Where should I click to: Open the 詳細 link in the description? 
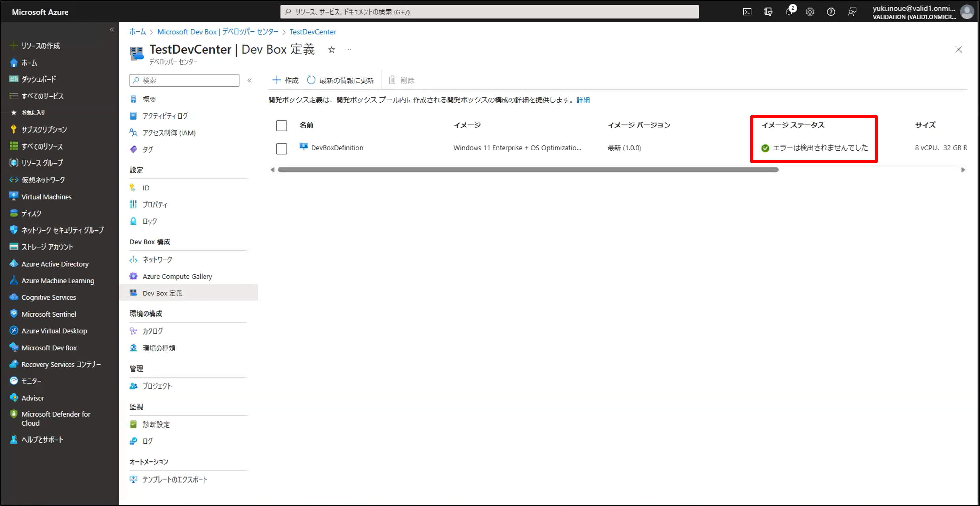pos(583,100)
